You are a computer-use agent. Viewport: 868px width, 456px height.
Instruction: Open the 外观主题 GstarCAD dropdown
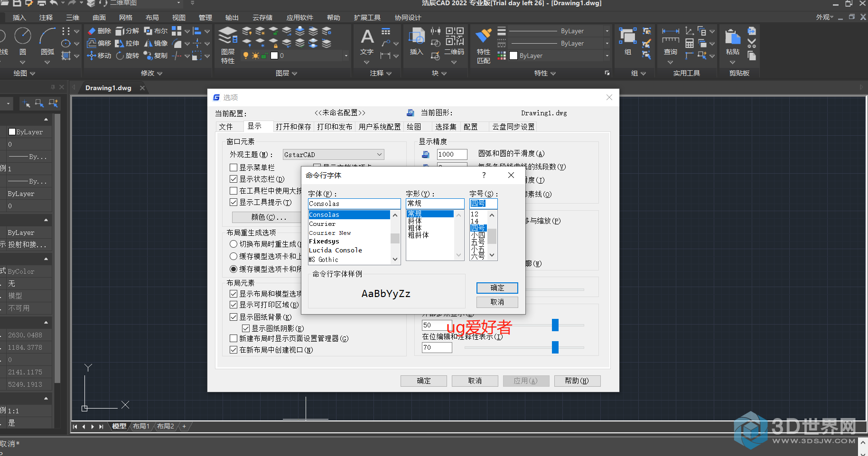(x=333, y=155)
